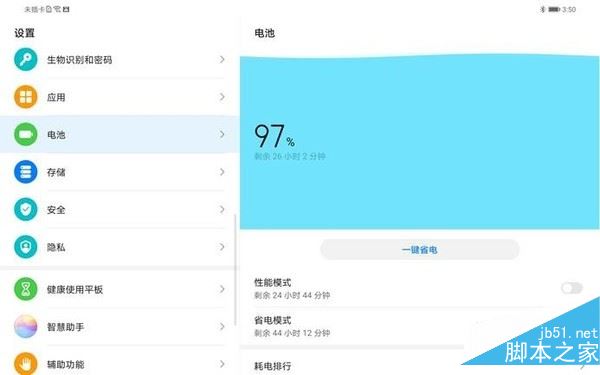Tap the battery indicator in status bar
600x375 pixels.
click(x=554, y=10)
